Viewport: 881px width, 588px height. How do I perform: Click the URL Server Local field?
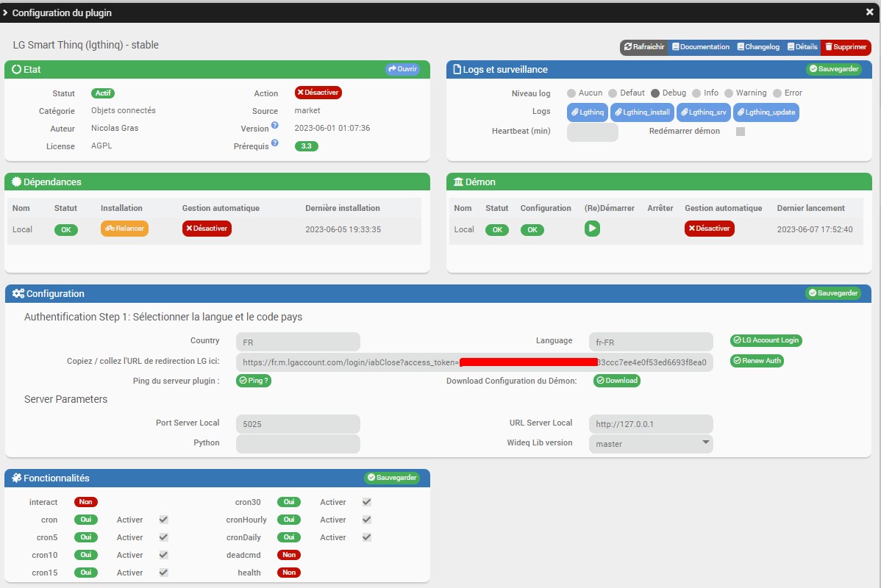(651, 424)
